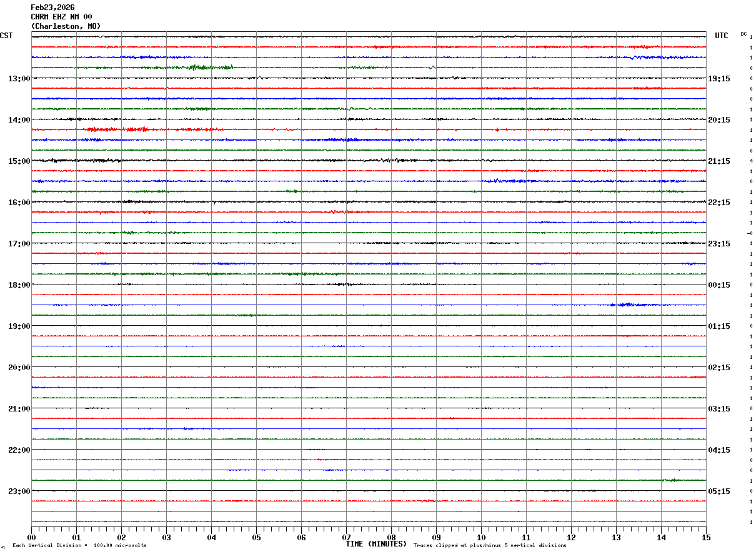Click the 12 minute axis tick label
756x554 pixels.
[x=571, y=537]
